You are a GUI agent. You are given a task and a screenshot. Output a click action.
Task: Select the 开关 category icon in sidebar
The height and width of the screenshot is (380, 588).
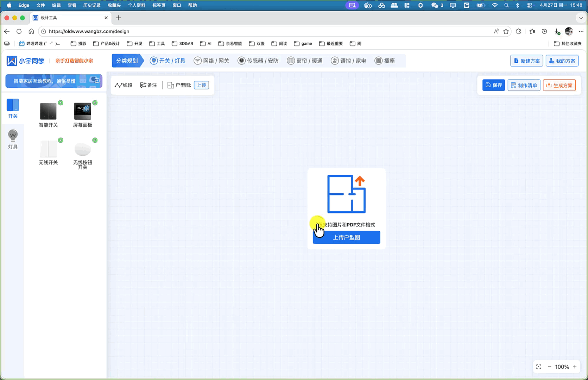click(x=13, y=105)
